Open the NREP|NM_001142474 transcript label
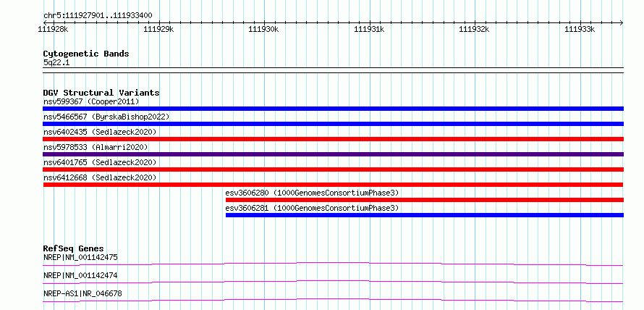The height and width of the screenshot is (310, 644). 80,275
